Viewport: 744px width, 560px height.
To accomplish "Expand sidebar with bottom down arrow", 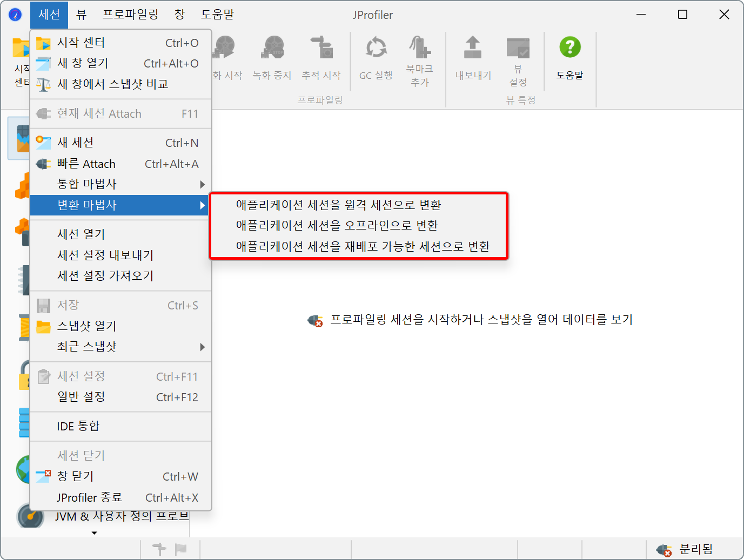I will click(x=95, y=533).
